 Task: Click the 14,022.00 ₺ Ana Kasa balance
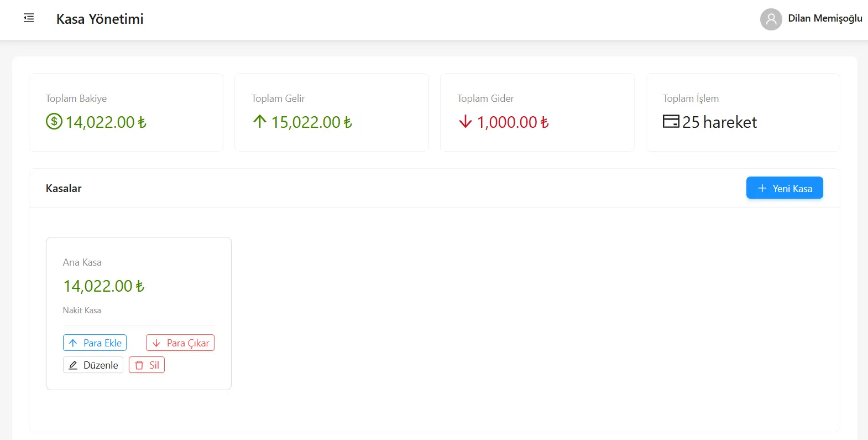pyautogui.click(x=103, y=286)
